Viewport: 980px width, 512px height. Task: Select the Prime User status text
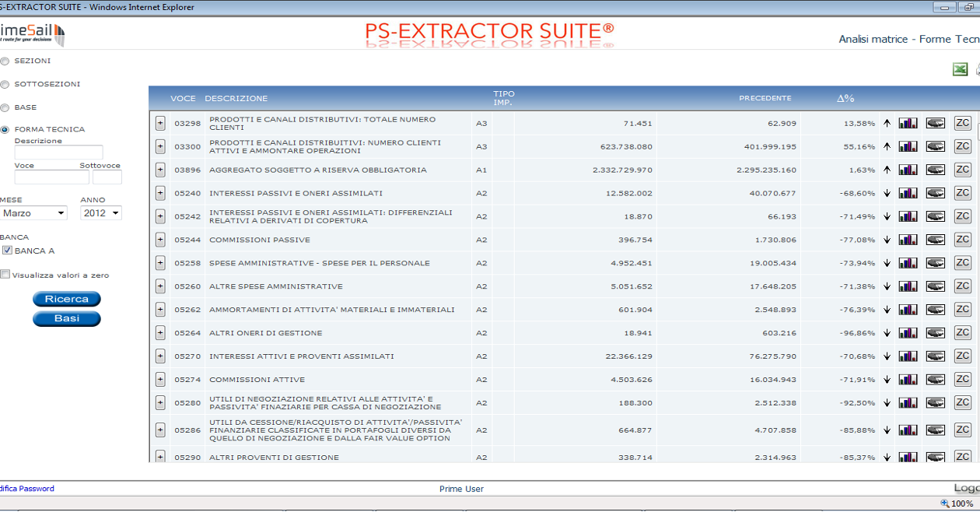tap(461, 489)
